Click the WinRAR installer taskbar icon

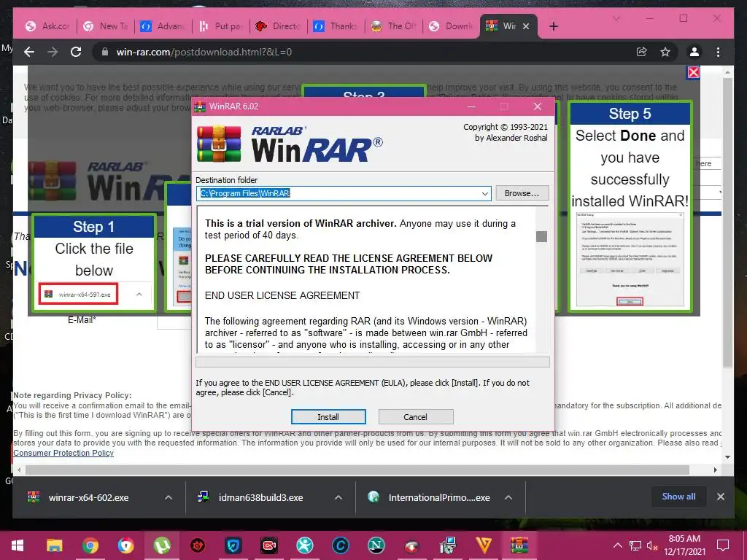click(x=519, y=545)
